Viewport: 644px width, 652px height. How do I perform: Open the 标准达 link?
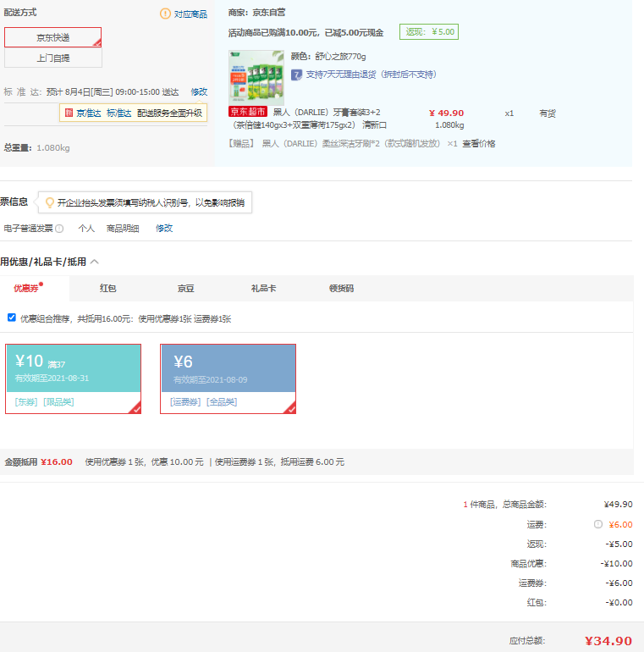tap(118, 113)
